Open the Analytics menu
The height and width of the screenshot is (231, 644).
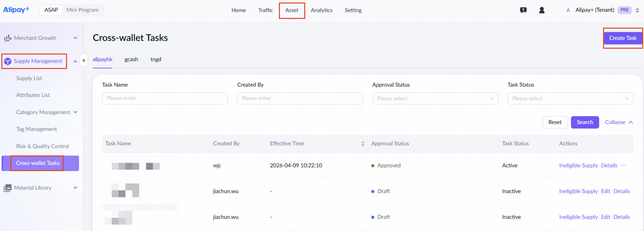coord(321,10)
